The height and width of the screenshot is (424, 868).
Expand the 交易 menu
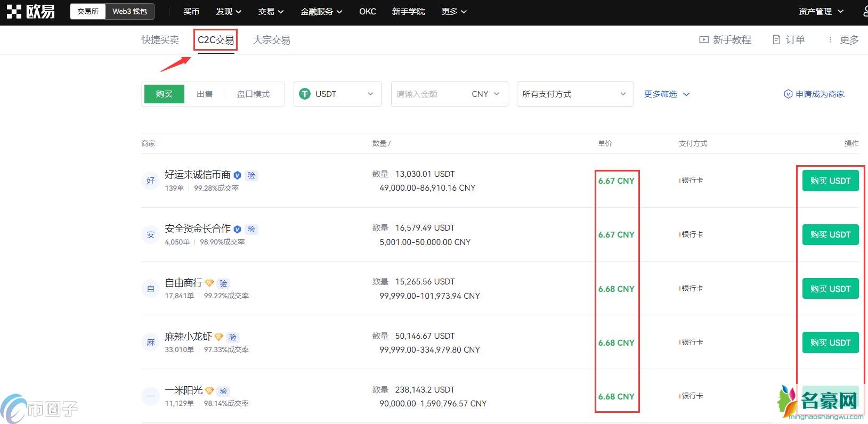pos(271,11)
